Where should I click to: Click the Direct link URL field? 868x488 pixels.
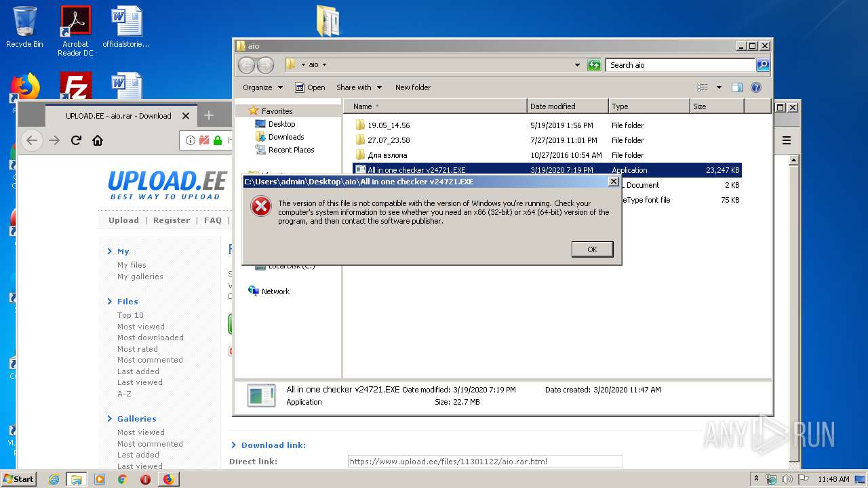tap(485, 462)
